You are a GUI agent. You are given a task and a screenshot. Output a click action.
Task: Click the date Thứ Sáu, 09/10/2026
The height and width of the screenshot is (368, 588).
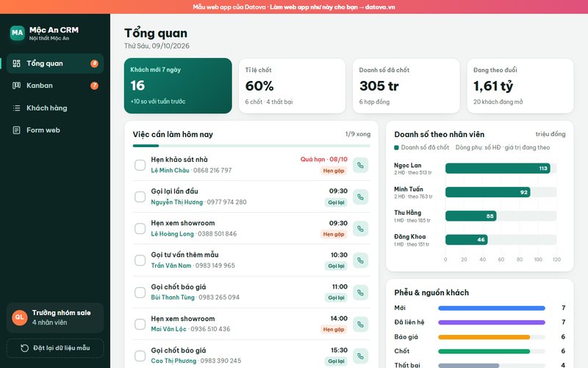point(157,46)
